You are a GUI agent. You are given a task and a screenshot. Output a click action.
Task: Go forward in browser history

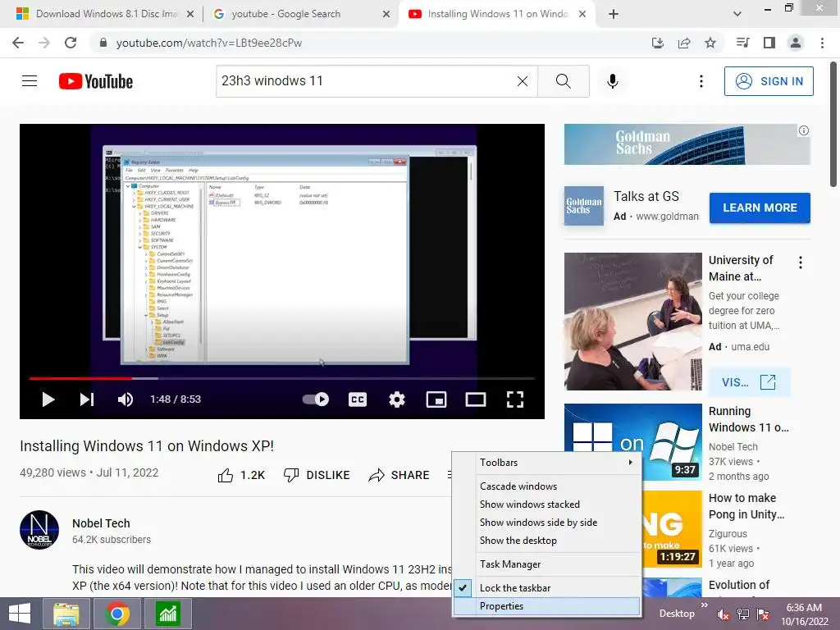[x=44, y=43]
